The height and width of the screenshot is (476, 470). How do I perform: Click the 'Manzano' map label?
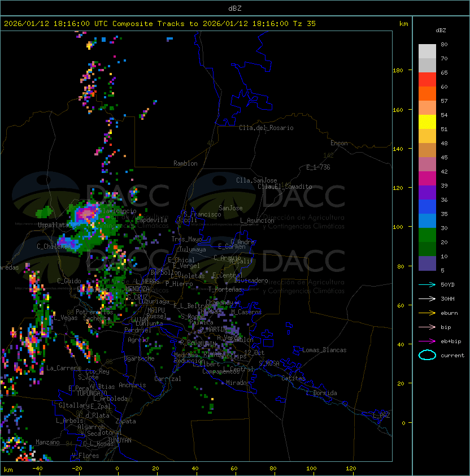47,442
